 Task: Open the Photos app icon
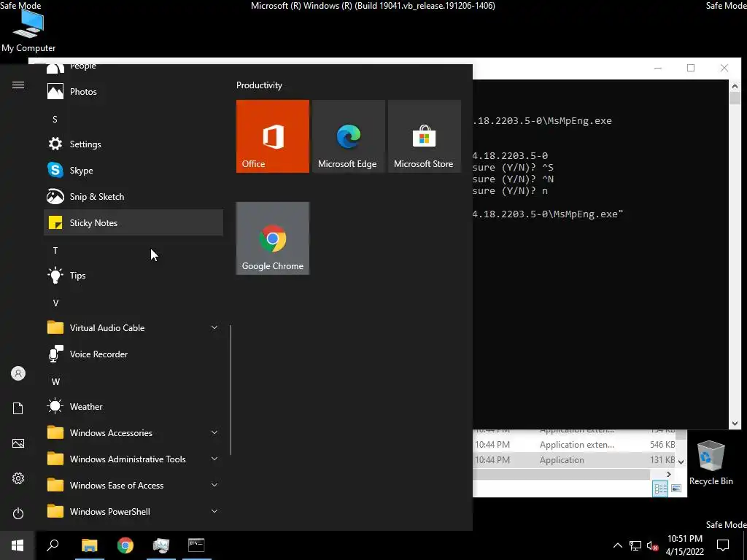tap(55, 91)
